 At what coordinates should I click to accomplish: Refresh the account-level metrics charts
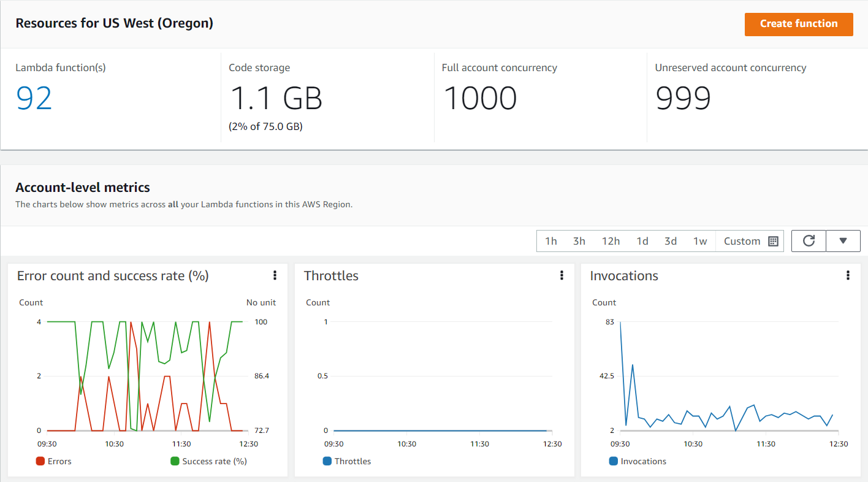coord(808,240)
